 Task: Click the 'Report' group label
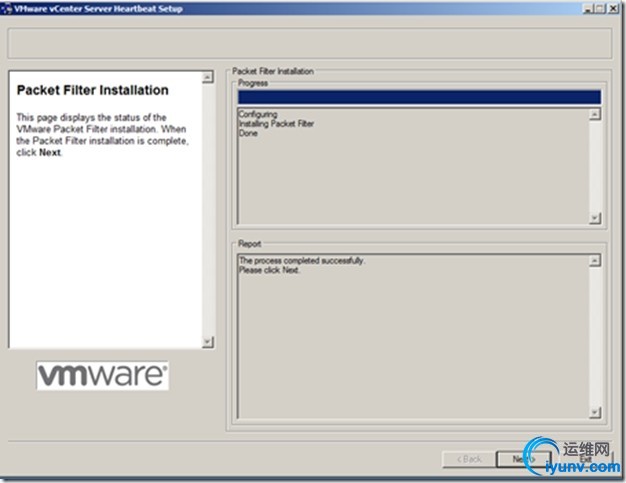point(250,244)
